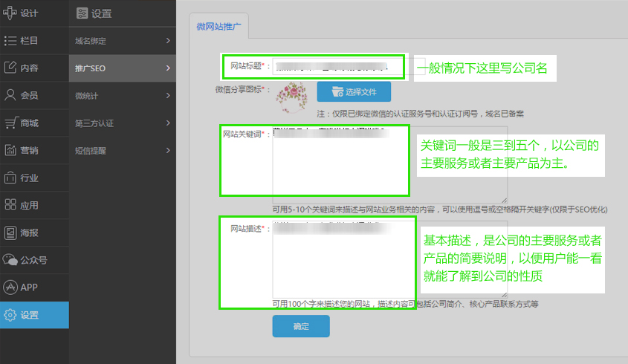The width and height of the screenshot is (628, 364).
Task: Open the 内容 content edit icon
Action: point(10,68)
